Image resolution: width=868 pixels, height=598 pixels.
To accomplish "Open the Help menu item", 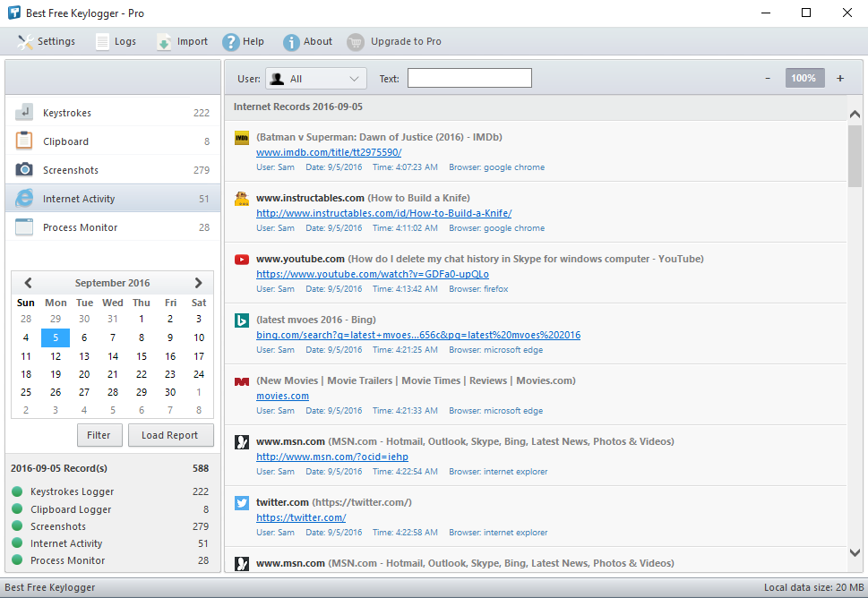I will coord(243,41).
